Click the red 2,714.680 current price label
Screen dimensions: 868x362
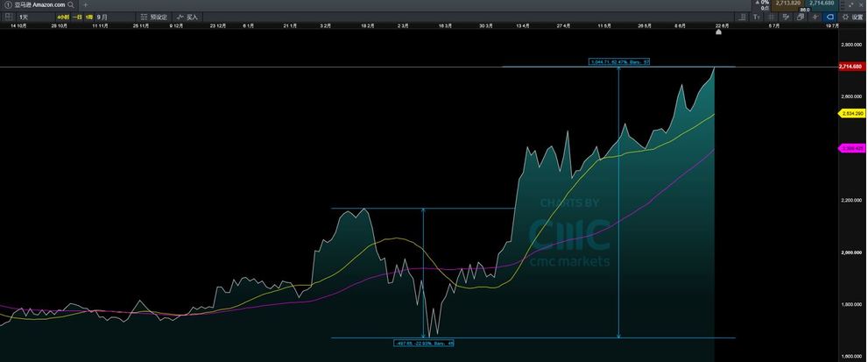click(x=851, y=67)
